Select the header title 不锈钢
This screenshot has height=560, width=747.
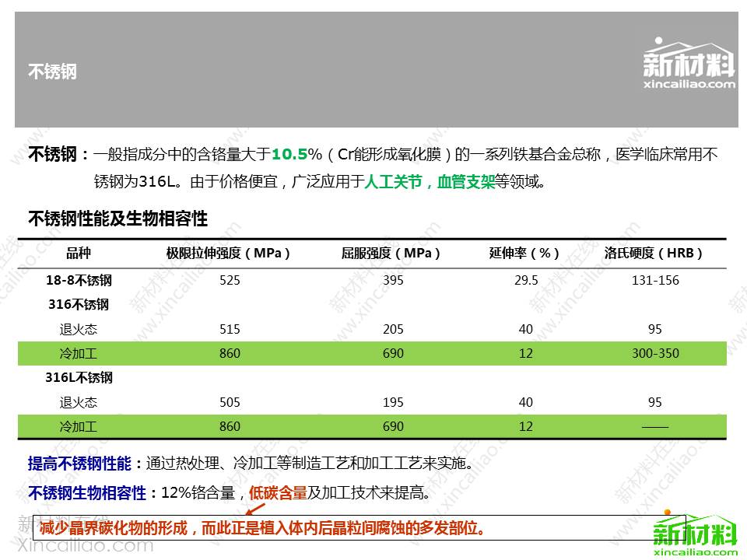(52, 72)
